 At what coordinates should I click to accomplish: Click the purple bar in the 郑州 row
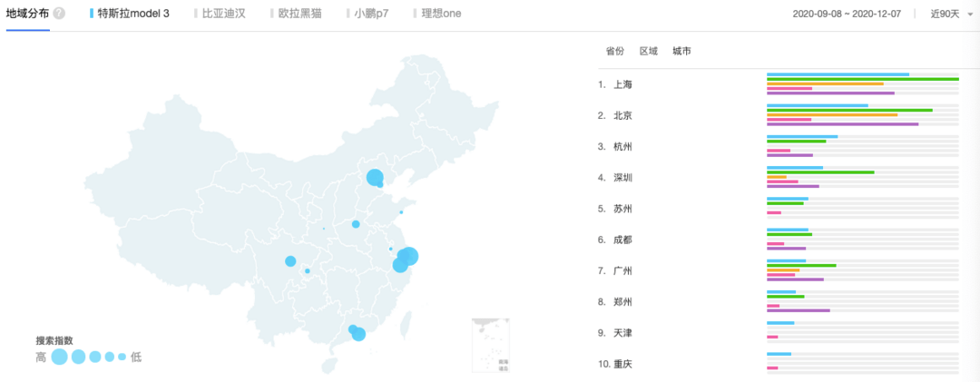pos(799,310)
